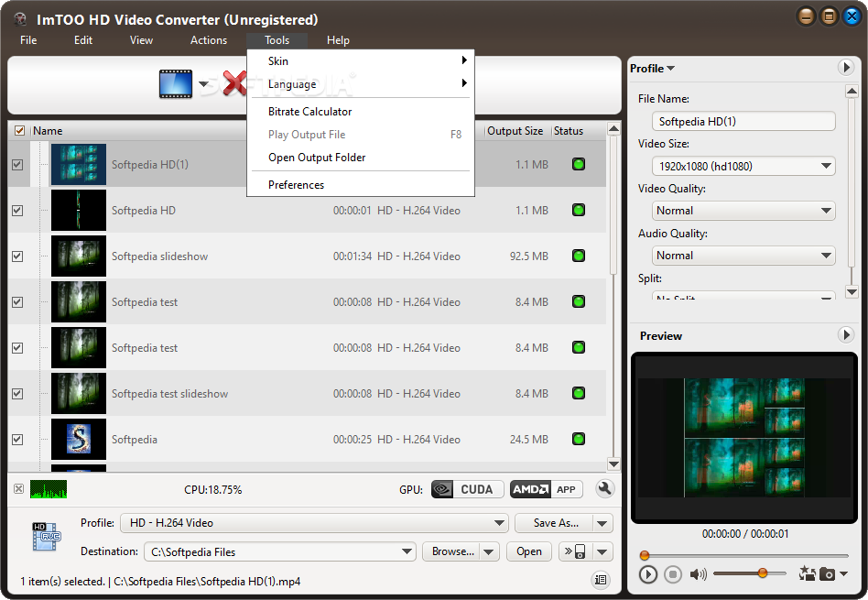Click the NVIDIA CUDA GPU button

point(467,489)
